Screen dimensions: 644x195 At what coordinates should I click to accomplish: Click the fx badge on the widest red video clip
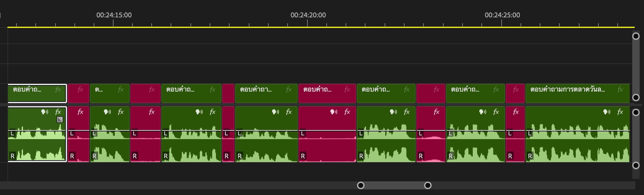347,90
